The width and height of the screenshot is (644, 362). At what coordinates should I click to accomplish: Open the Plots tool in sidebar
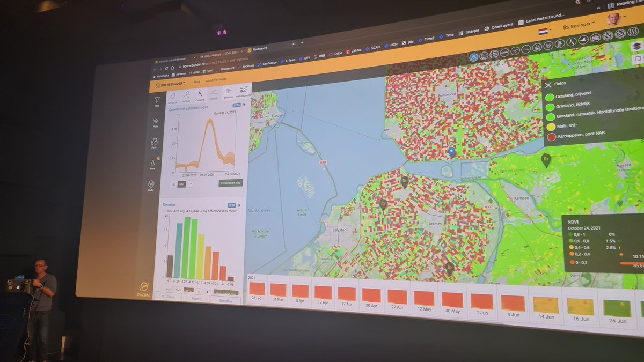pyautogui.click(x=155, y=122)
